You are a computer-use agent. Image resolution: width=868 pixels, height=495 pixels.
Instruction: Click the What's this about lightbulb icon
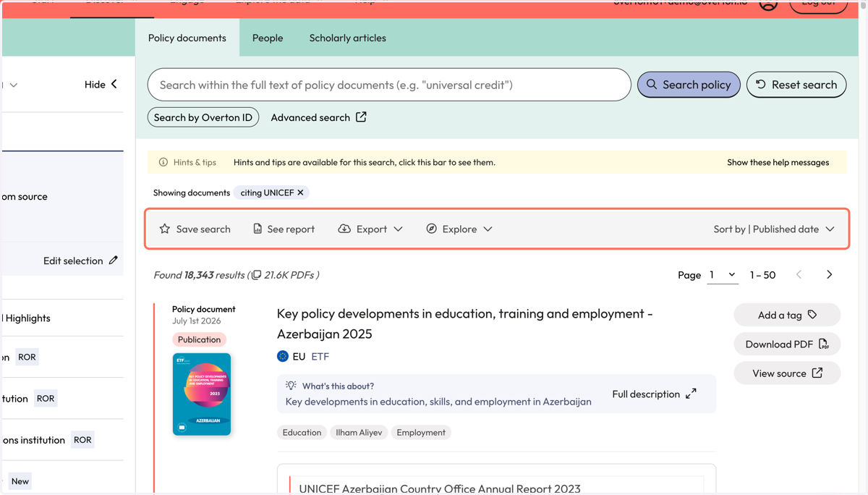[x=291, y=386]
